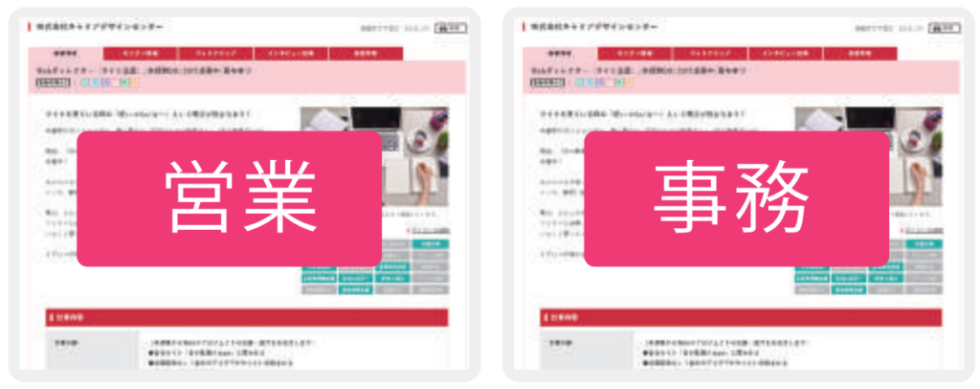Image resolution: width=980 pixels, height=389 pixels.
Task: Open the second red tab in right panel
Action: (x=635, y=54)
